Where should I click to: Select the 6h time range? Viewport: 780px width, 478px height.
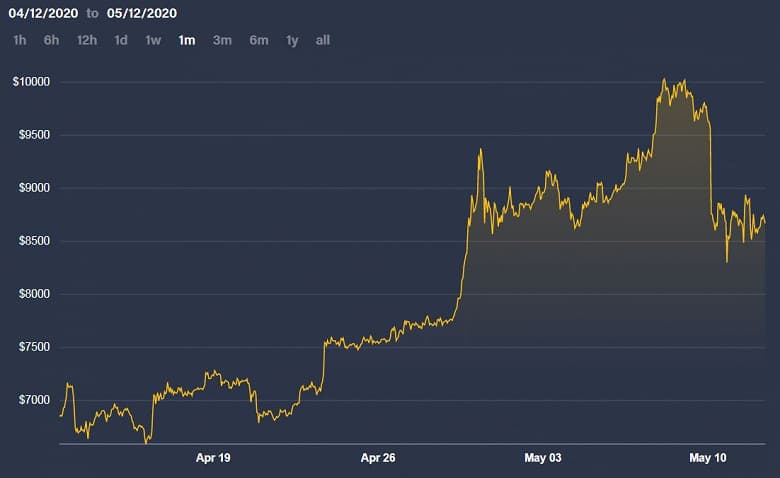[x=51, y=40]
